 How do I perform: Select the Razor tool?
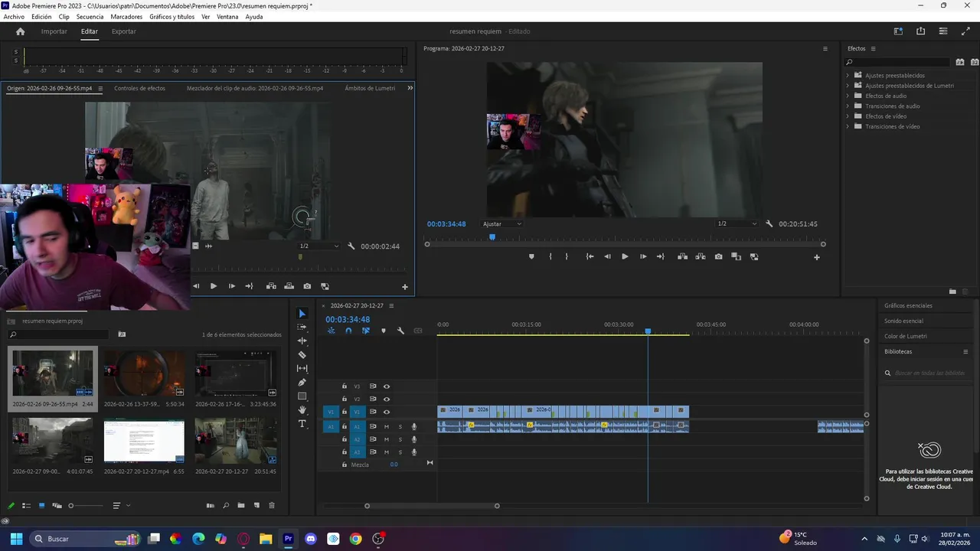coord(302,354)
